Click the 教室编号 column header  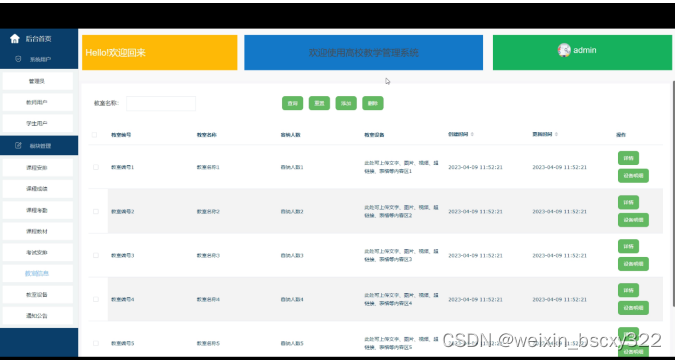click(121, 135)
